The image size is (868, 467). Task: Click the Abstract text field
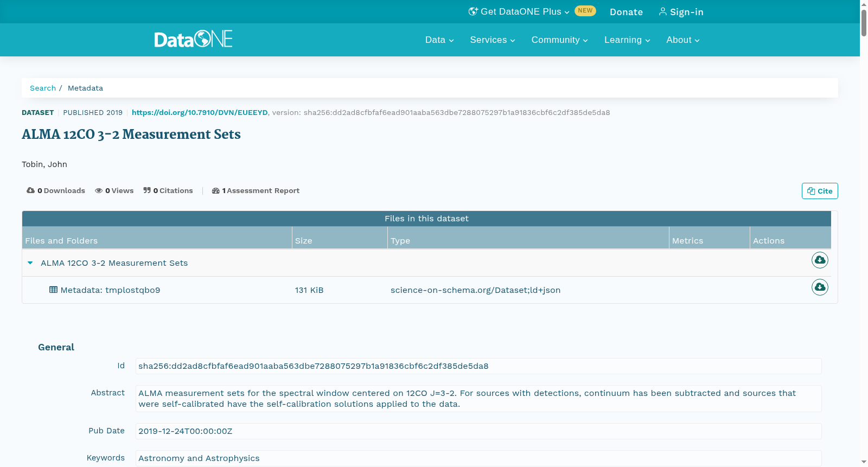[x=478, y=399]
